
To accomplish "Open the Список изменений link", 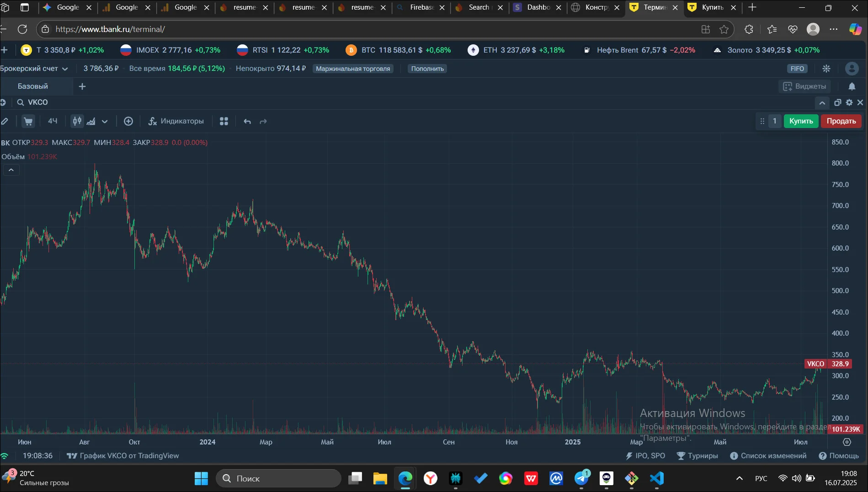I will (768, 456).
